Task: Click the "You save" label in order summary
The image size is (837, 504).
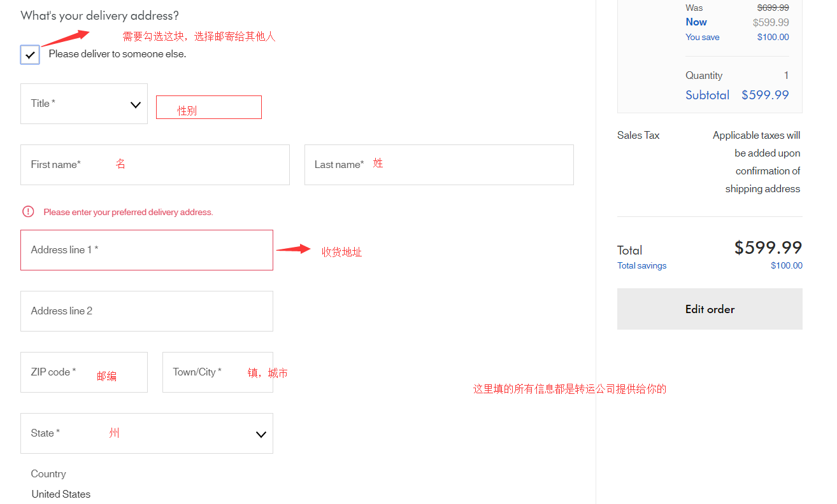Action: click(702, 37)
